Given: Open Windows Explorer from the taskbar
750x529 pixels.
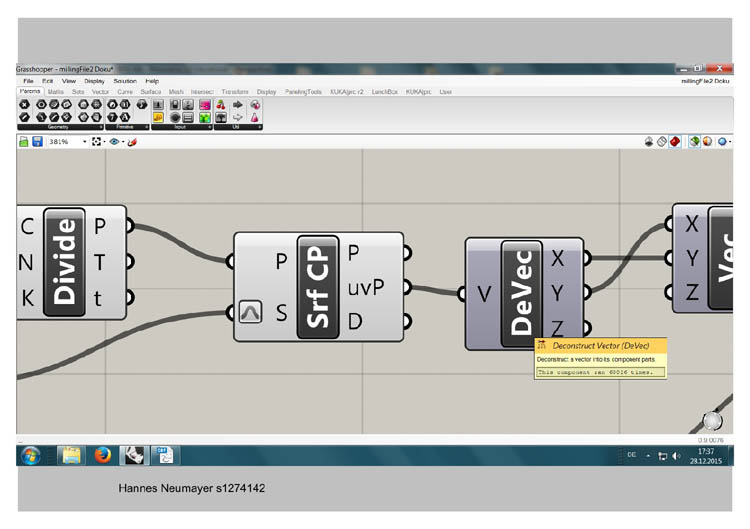Looking at the screenshot, I should (x=71, y=455).
